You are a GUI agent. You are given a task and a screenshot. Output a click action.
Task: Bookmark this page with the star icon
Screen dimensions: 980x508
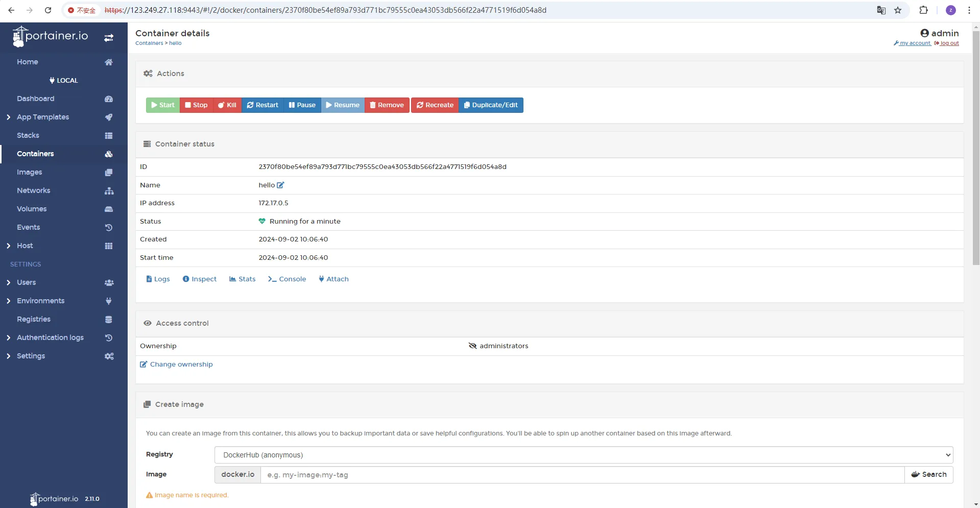point(898,10)
